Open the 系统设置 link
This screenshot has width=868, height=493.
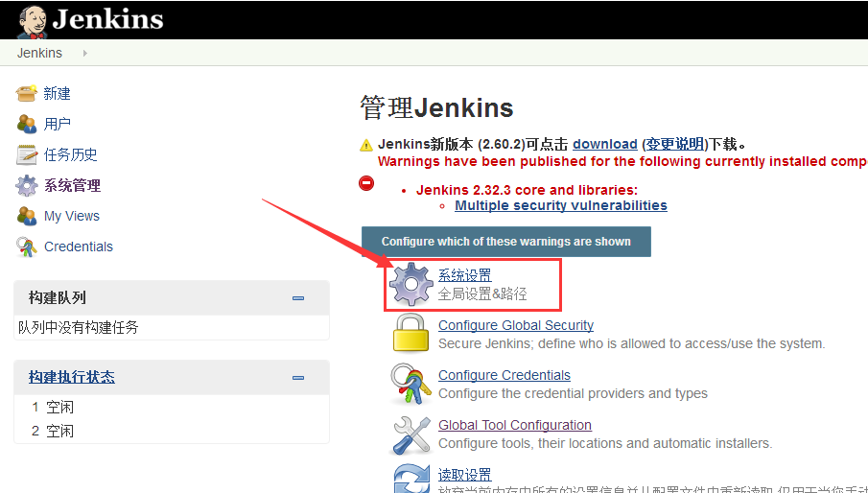465,275
